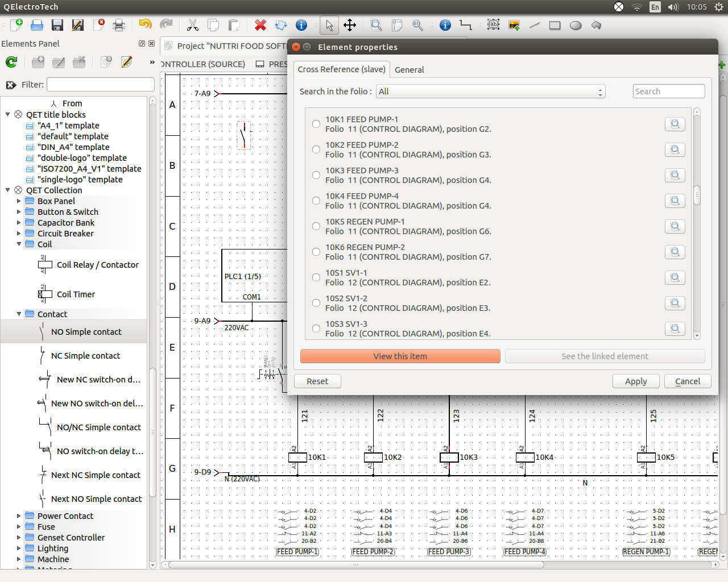728x582 pixels.
Task: Click the Save project floppy icon
Action: pyautogui.click(x=57, y=25)
